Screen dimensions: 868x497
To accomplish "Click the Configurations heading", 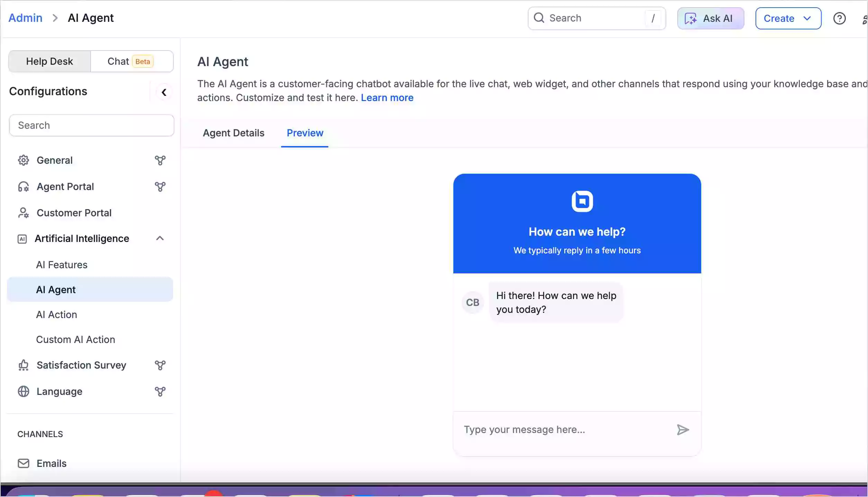I will 48,91.
